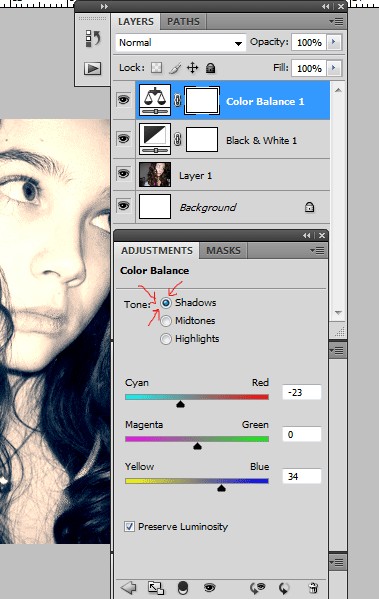This screenshot has height=599, width=379.
Task: Expand collapsed icon dock arrows
Action: 104,6
